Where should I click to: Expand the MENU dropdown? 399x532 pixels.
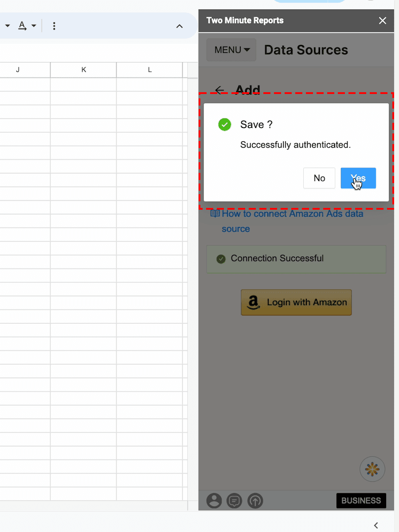[x=231, y=50]
